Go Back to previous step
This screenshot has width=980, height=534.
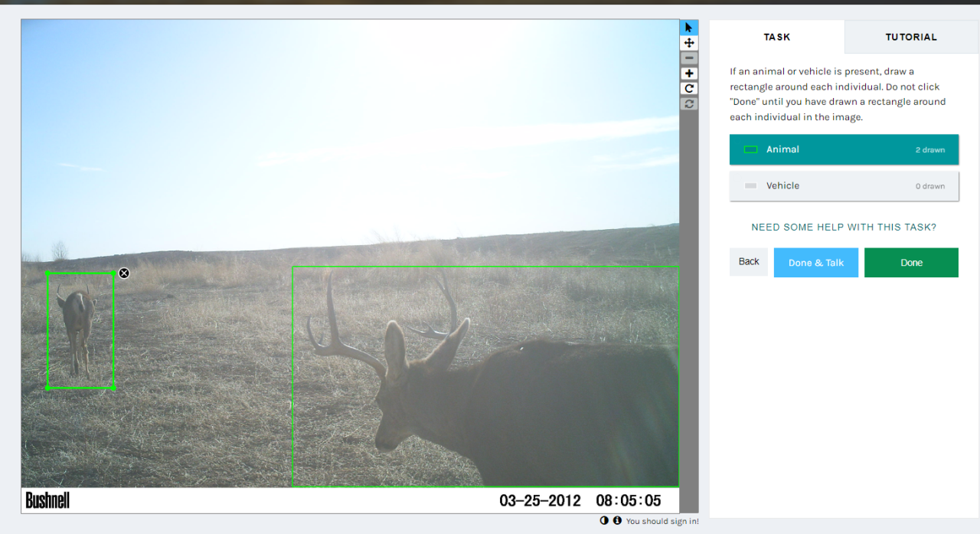pos(749,262)
